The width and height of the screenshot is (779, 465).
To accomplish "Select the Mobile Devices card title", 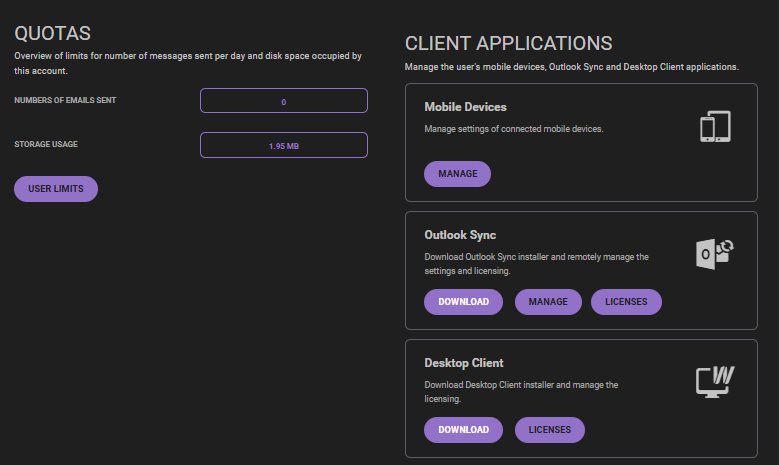I will [465, 107].
